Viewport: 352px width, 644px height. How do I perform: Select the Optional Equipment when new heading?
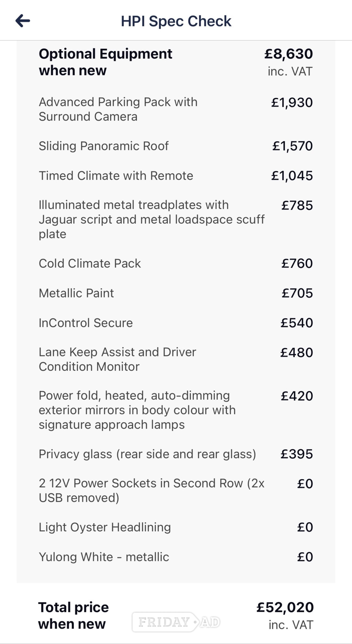pyautogui.click(x=105, y=62)
